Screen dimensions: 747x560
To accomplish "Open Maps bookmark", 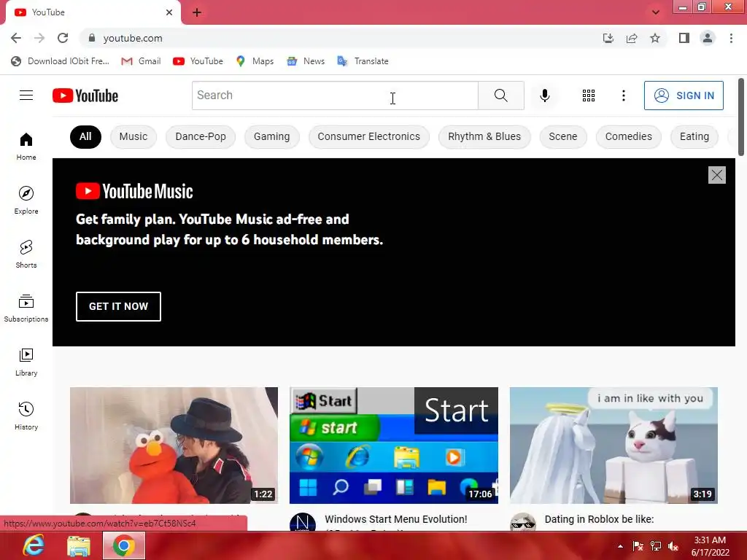I will (255, 61).
